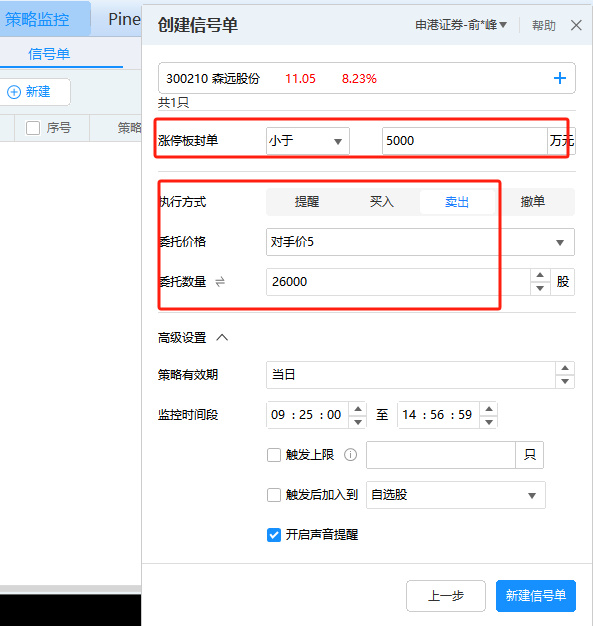Viewport: 593px width, 626px height.
Task: Switch to the 撤单 execution tab
Action: (x=533, y=202)
